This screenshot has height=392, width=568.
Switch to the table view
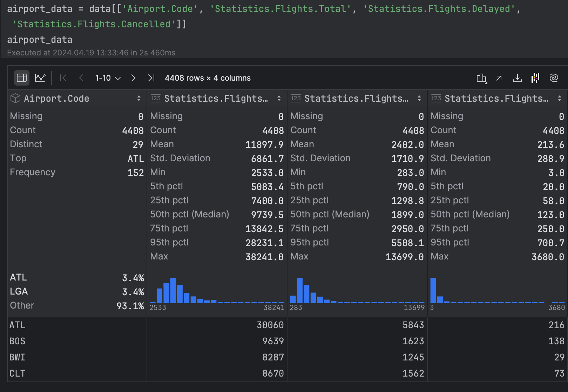[x=22, y=78]
